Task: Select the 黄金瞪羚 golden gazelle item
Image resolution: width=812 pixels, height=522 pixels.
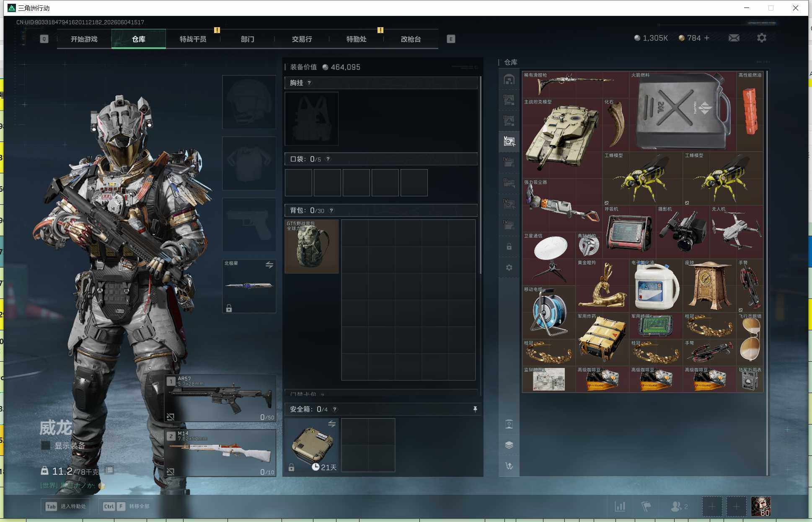Action: 603,285
